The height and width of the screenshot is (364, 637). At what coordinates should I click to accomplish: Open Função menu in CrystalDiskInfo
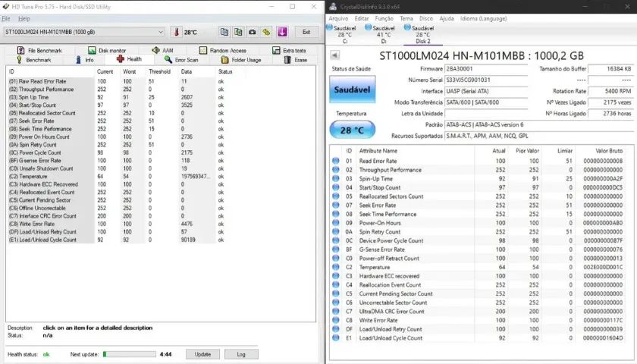(x=384, y=19)
